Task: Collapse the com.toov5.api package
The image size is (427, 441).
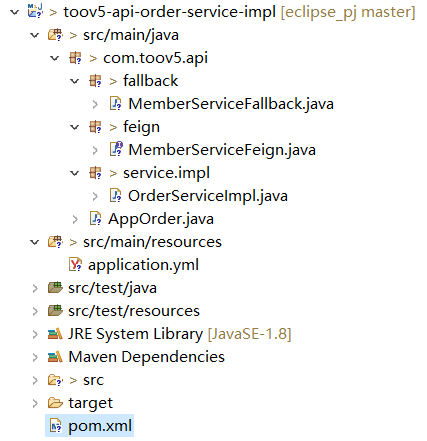Action: pyautogui.click(x=54, y=58)
